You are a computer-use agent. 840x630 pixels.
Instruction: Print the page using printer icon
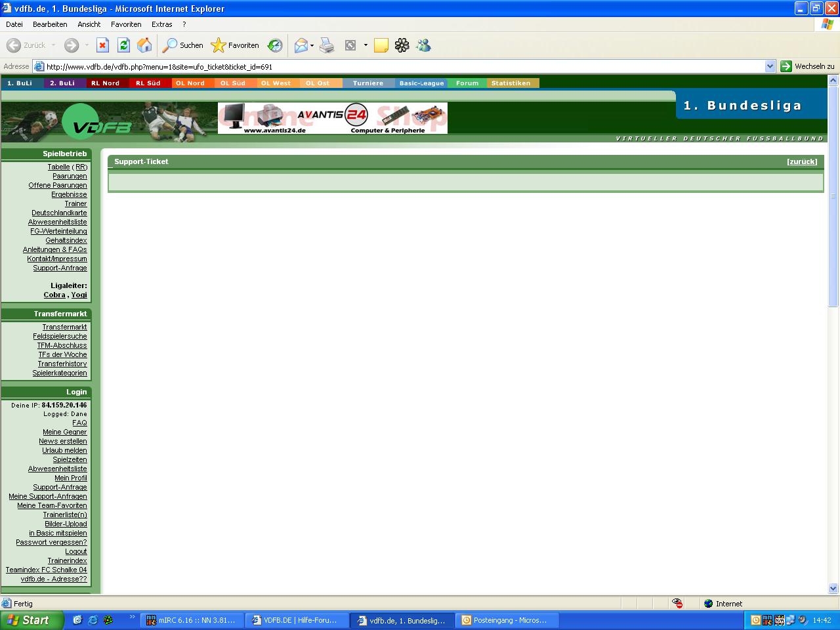click(x=327, y=45)
